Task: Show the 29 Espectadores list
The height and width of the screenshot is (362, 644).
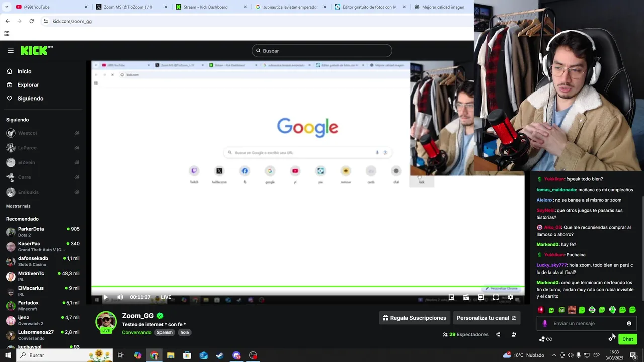Action: [x=465, y=334]
